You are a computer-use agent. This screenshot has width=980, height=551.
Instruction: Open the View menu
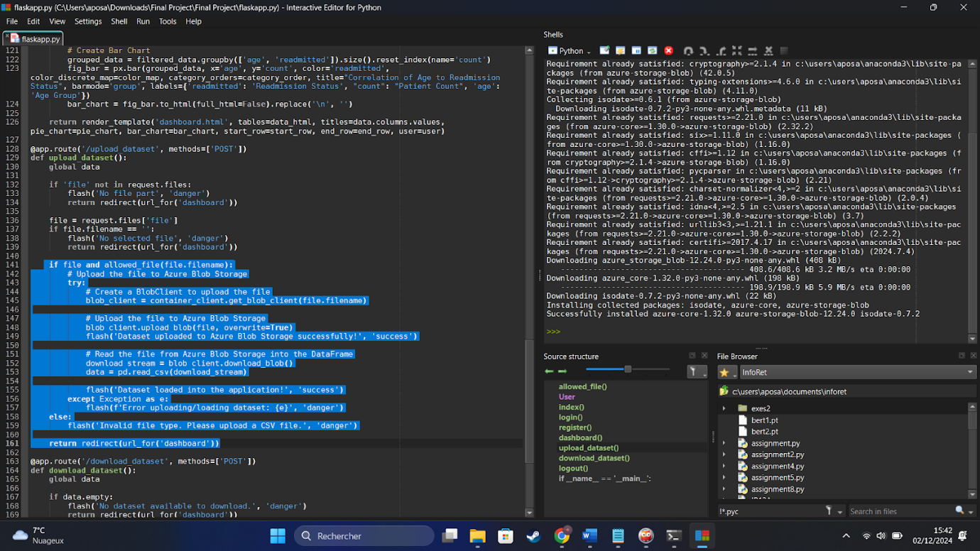point(57,21)
